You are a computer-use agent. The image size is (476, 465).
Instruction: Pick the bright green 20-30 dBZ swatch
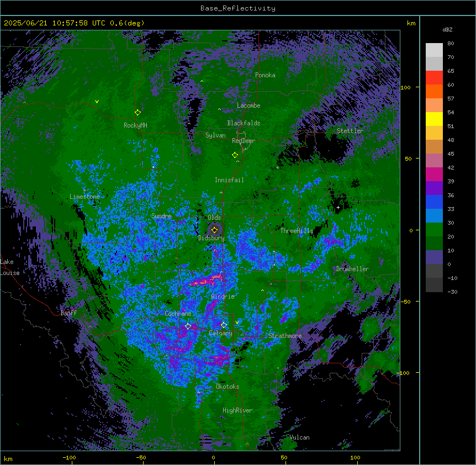[x=434, y=230]
